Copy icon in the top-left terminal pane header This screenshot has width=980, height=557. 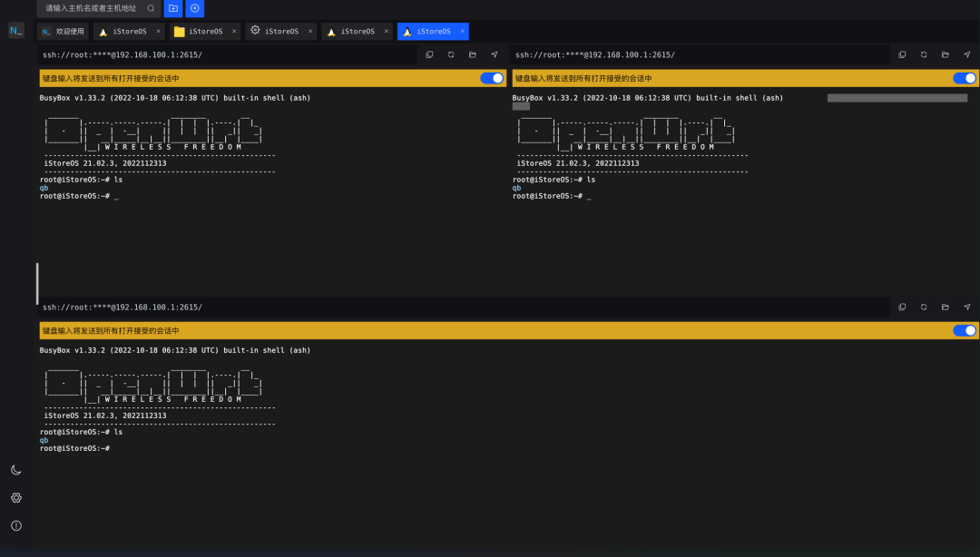coord(429,55)
